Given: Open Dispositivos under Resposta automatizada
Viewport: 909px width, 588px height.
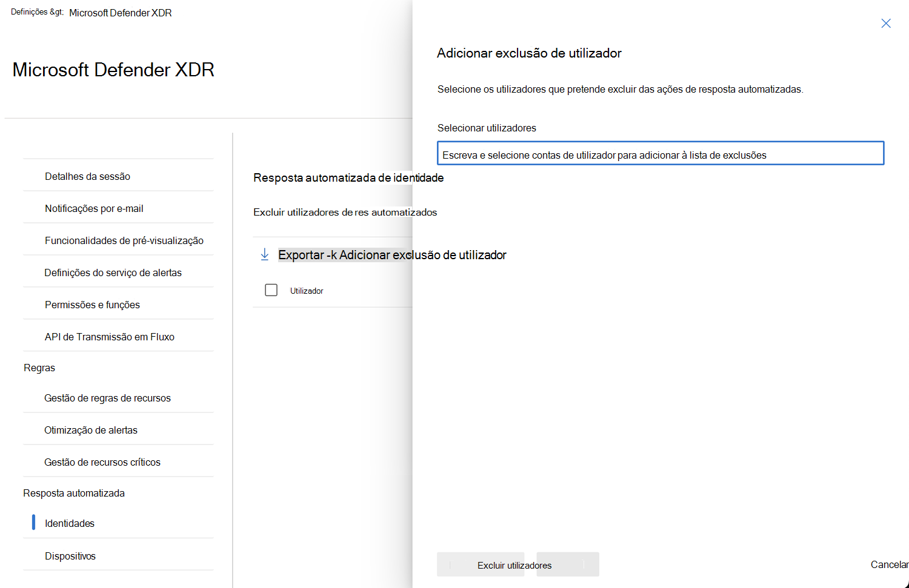Looking at the screenshot, I should [x=70, y=556].
